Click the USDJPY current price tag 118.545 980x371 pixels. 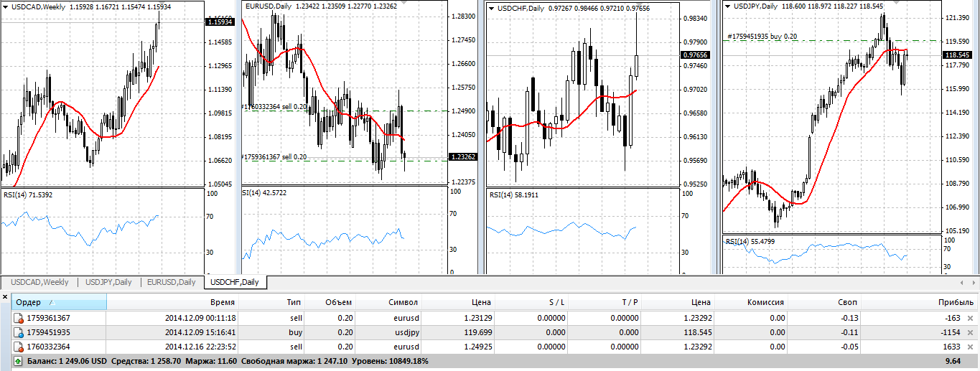(958, 55)
